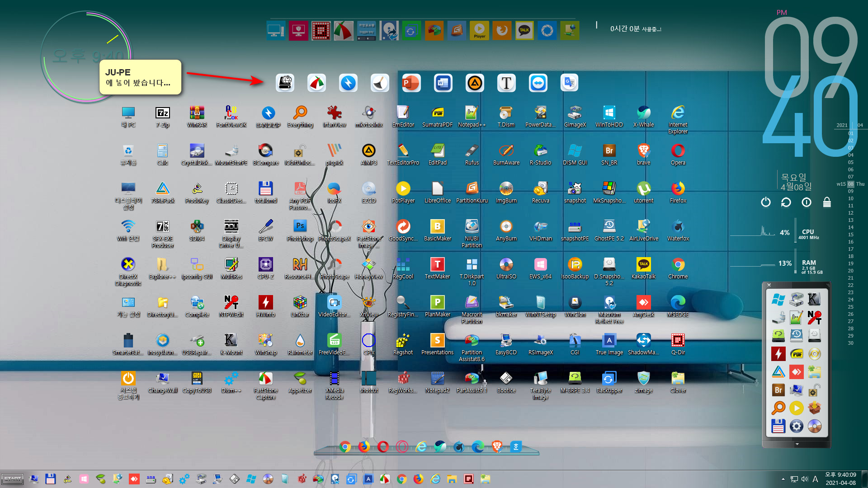Open the Adobe Bridge icon in side launcher
The width and height of the screenshot is (868, 488).
(778, 390)
